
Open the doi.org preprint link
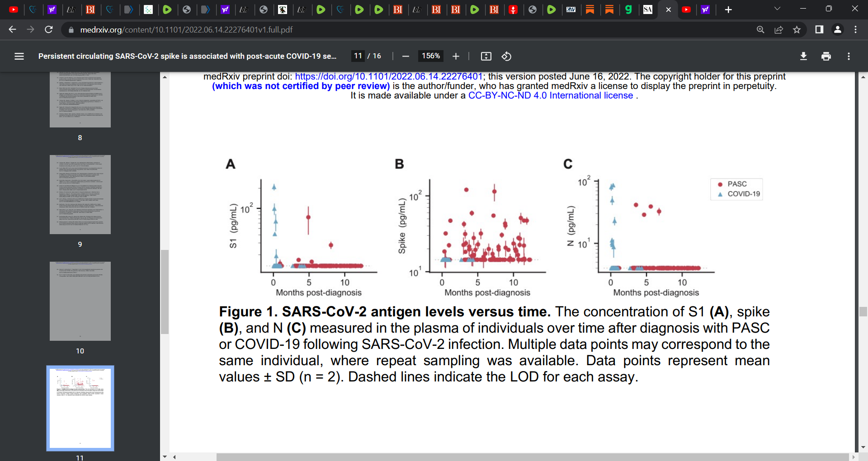389,76
